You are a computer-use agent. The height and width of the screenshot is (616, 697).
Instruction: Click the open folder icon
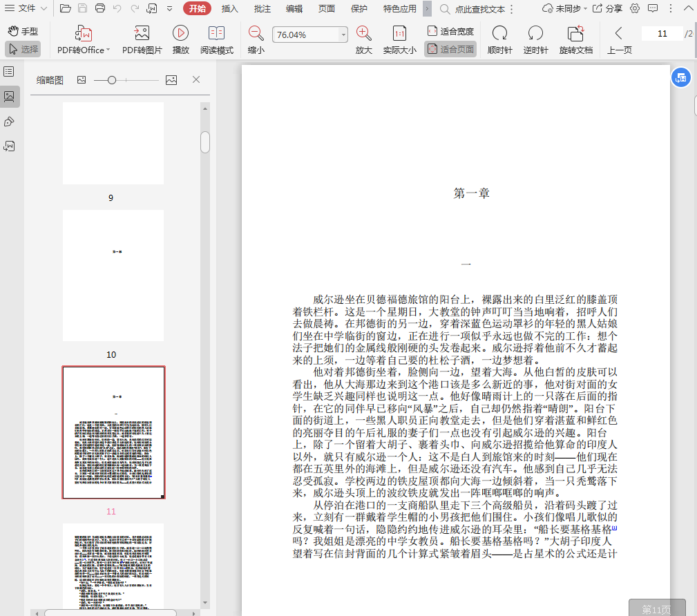pyautogui.click(x=66, y=8)
